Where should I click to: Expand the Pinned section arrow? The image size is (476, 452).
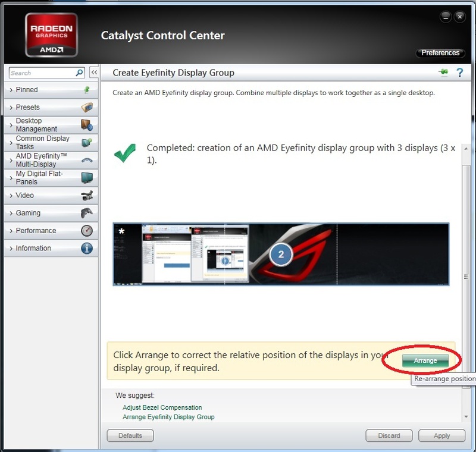pos(11,90)
